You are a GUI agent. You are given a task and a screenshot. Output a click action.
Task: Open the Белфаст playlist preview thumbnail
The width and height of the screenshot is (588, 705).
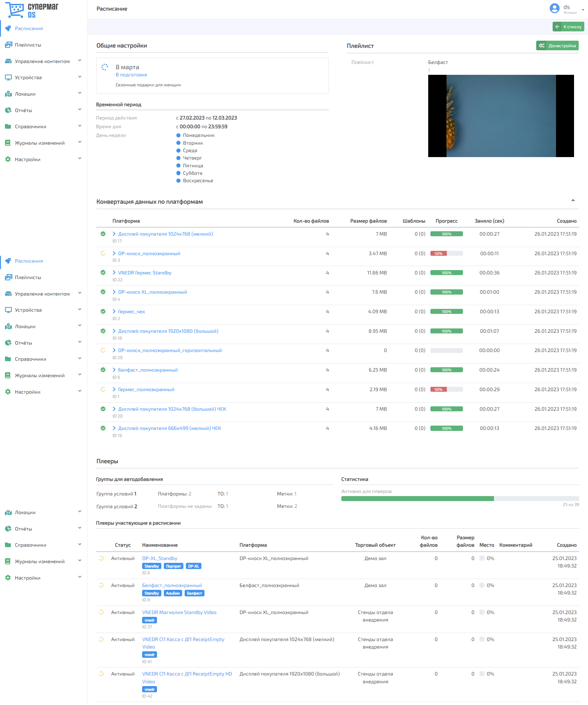pos(501,116)
